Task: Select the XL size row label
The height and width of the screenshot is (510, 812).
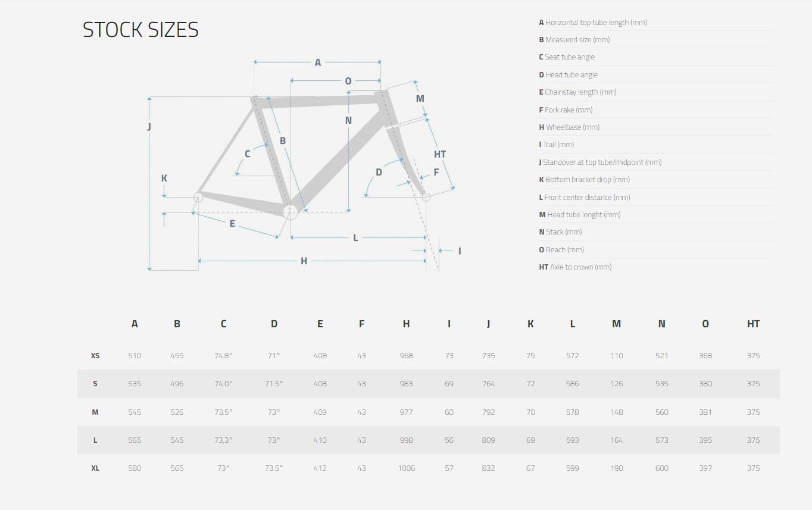Action: [95, 468]
